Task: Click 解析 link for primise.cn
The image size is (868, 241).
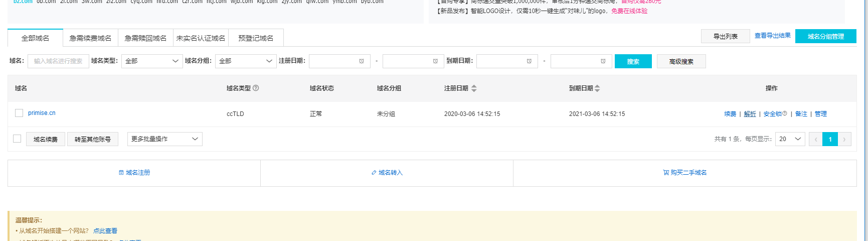Action: [x=750, y=114]
